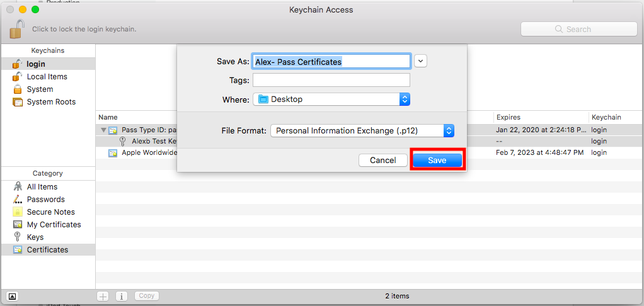Select the Pass Type ID certificate icon
The width and height of the screenshot is (644, 306).
(x=113, y=130)
